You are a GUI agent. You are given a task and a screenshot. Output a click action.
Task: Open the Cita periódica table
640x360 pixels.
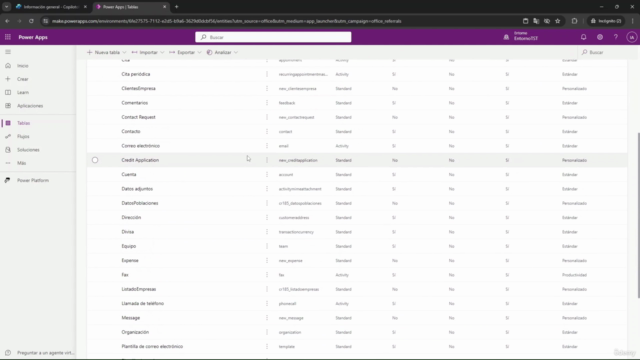click(136, 74)
